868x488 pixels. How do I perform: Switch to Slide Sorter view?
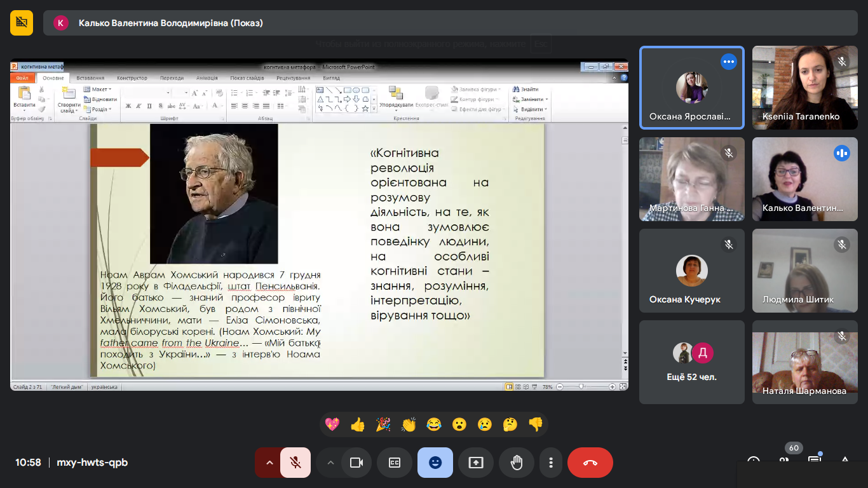coord(518,386)
